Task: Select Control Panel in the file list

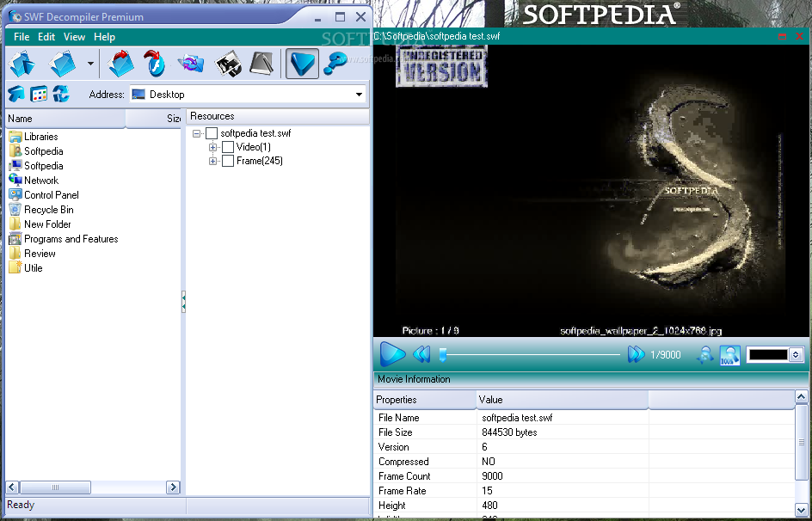Action: tap(44, 195)
